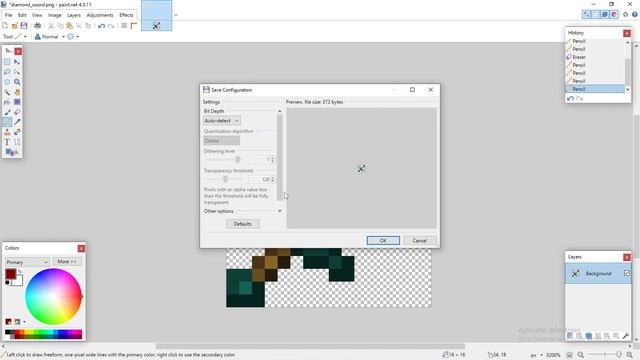Select the Rectangle Select tool
The height and width of the screenshot is (360, 640).
coord(7,62)
